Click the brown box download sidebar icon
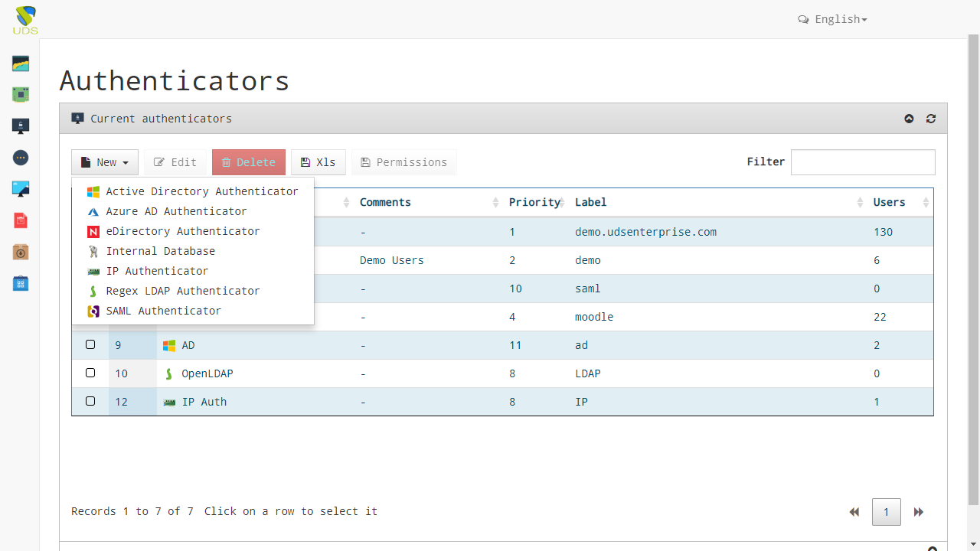This screenshot has width=980, height=551. [x=21, y=253]
